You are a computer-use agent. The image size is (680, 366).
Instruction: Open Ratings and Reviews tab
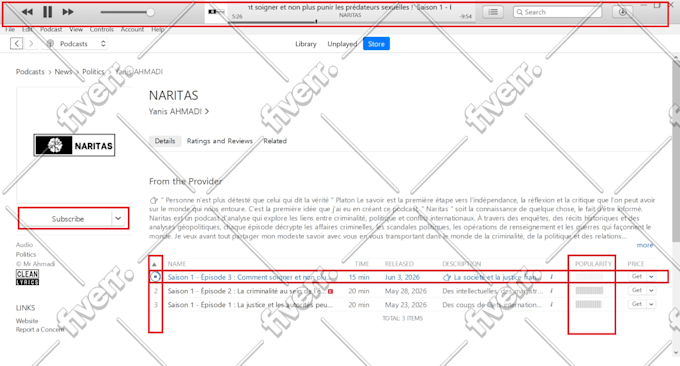coord(219,141)
